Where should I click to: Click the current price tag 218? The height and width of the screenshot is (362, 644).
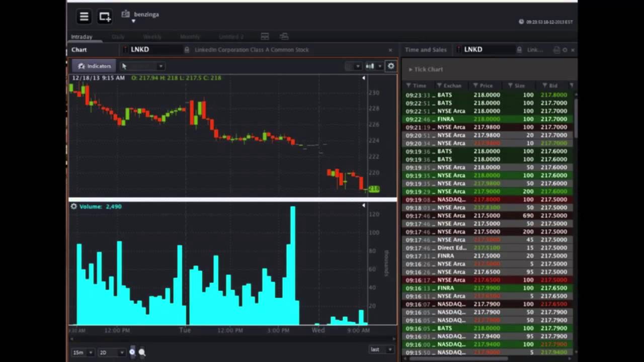[x=374, y=189]
